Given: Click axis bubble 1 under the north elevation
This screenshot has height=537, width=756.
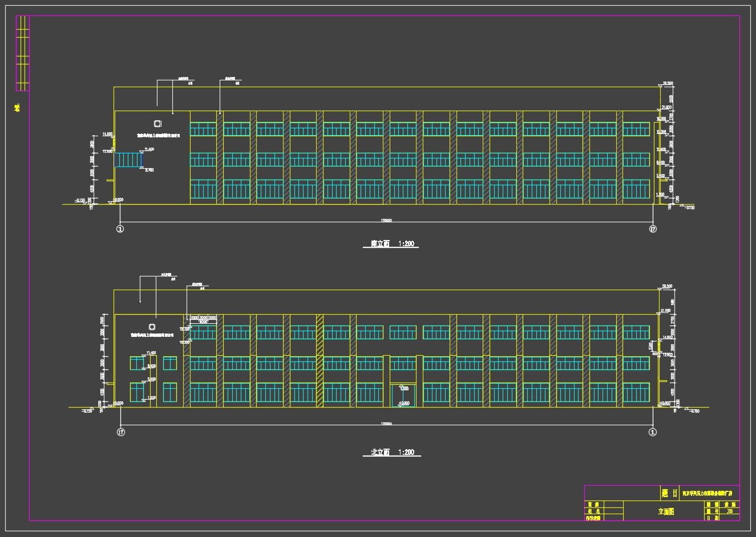Looking at the screenshot, I should pos(653,432).
